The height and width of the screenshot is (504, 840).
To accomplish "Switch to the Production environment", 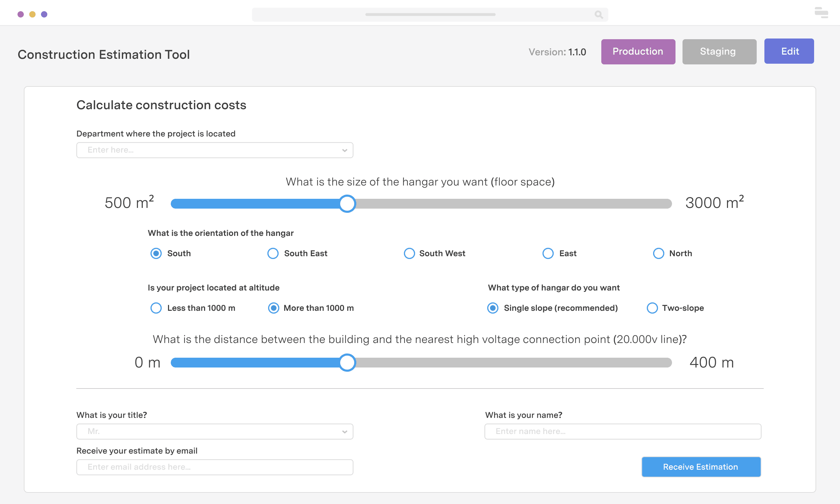I will [638, 51].
